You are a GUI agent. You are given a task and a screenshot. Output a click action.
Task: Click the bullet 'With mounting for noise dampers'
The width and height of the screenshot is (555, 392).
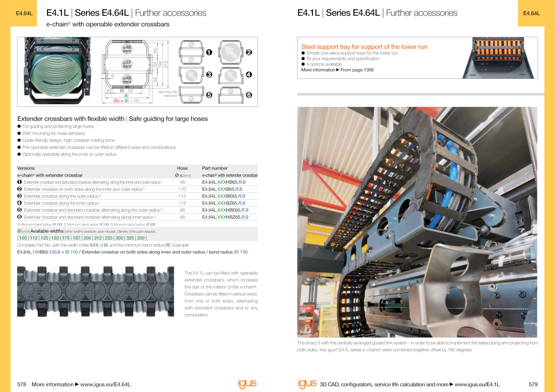[x=53, y=133]
